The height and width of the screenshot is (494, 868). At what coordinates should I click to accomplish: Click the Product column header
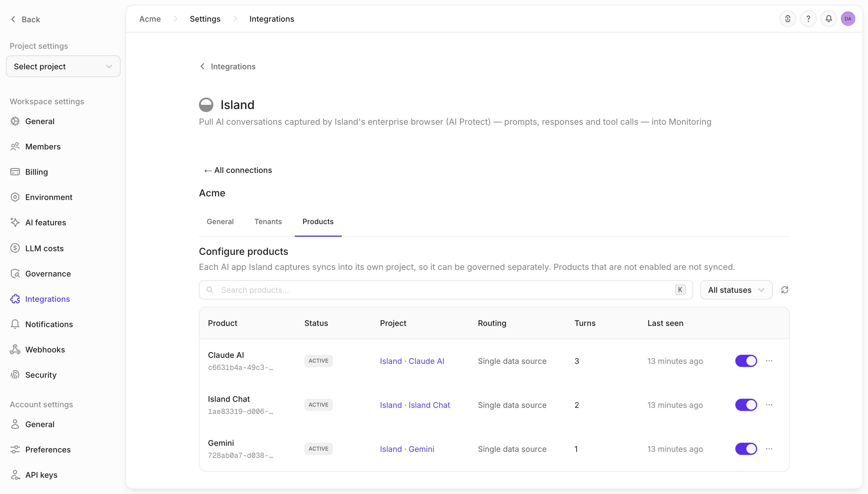[222, 323]
